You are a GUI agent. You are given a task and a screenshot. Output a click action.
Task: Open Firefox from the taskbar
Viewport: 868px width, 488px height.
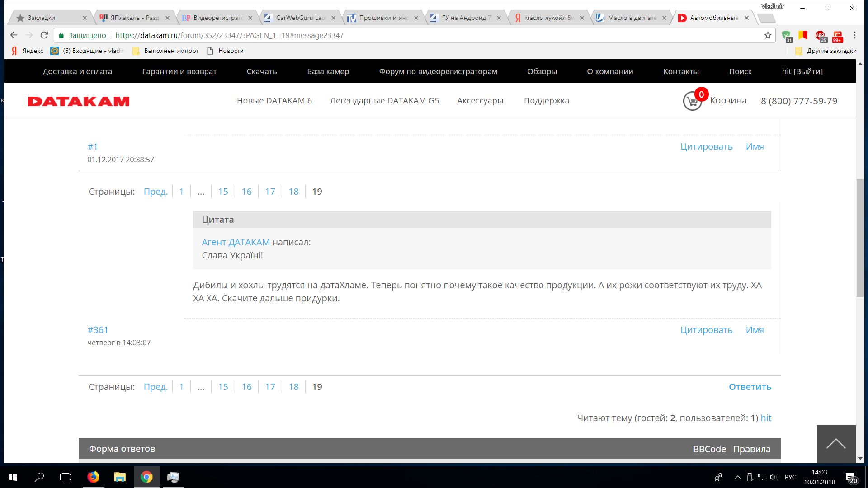(x=93, y=477)
